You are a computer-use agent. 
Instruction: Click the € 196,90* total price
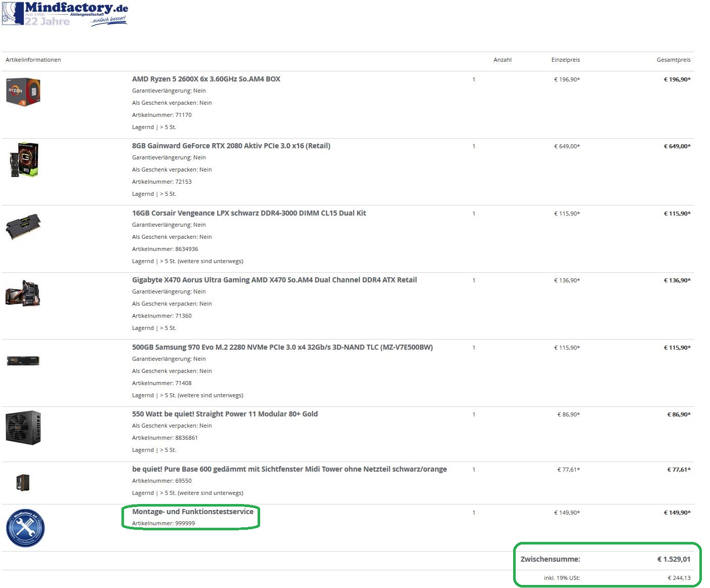(677, 79)
